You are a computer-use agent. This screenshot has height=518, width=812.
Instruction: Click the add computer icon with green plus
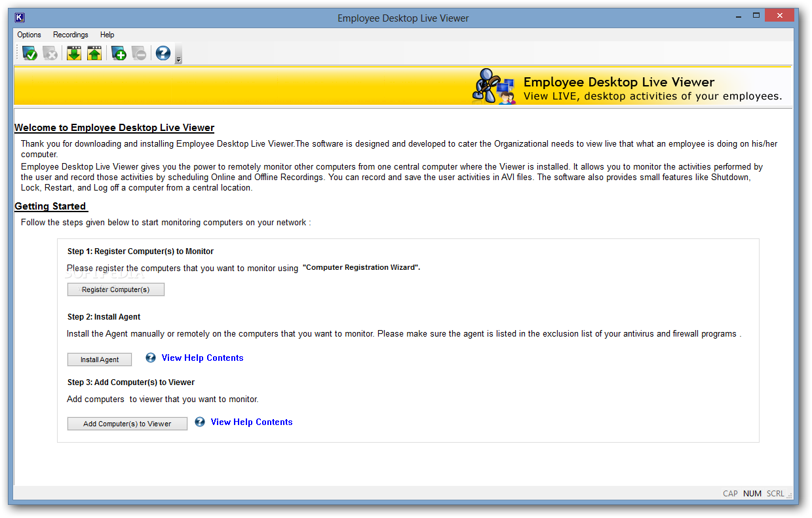119,53
